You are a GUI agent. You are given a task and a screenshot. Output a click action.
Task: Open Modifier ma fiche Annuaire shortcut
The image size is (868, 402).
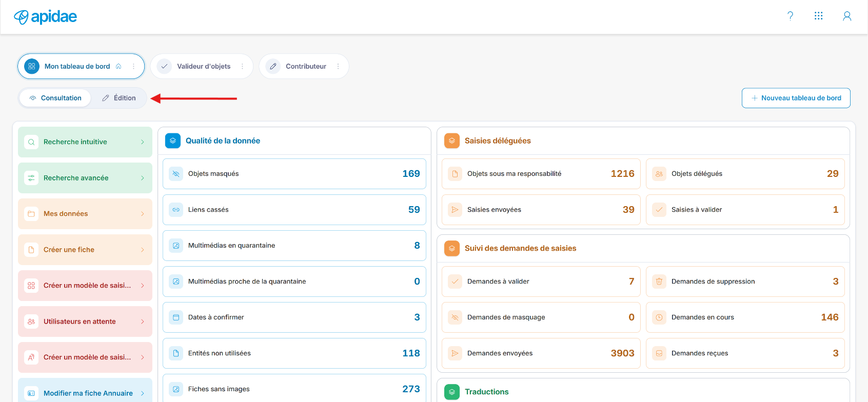[85, 390]
